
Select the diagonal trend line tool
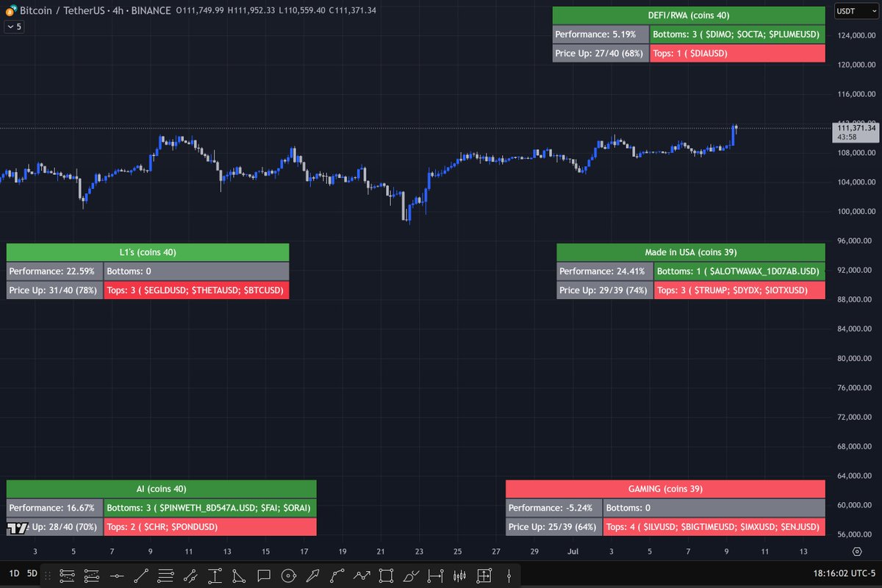point(141,576)
